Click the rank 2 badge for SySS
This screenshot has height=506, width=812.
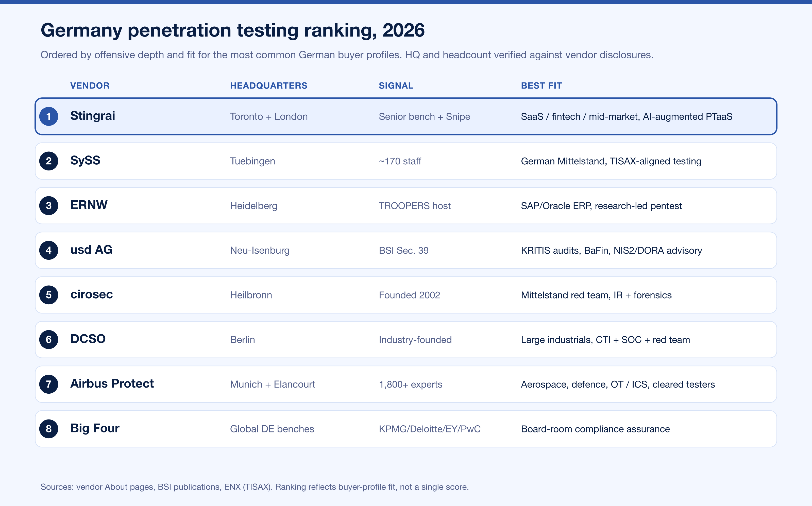pyautogui.click(x=48, y=161)
